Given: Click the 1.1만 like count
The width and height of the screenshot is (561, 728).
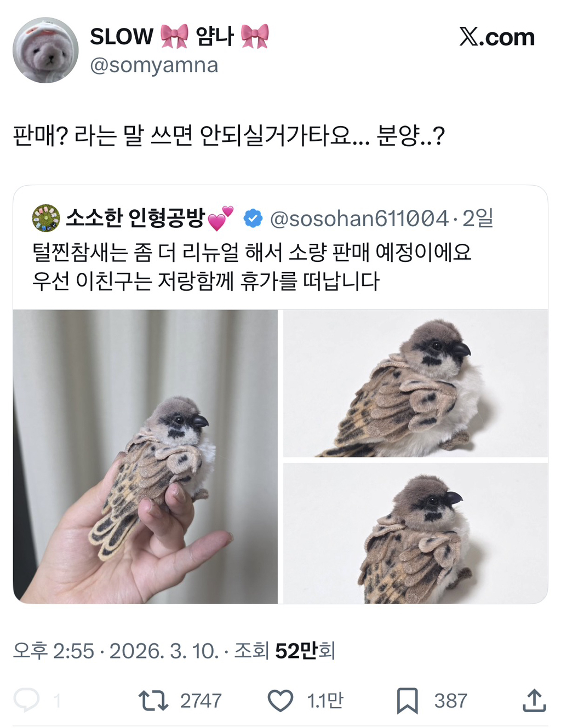Looking at the screenshot, I should (325, 701).
